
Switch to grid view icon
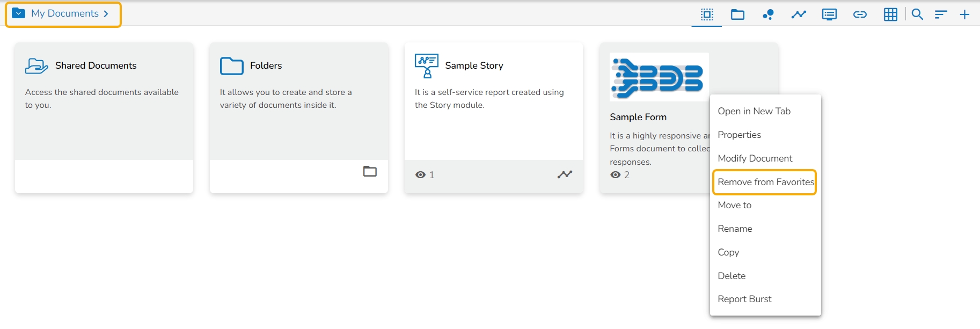[890, 14]
